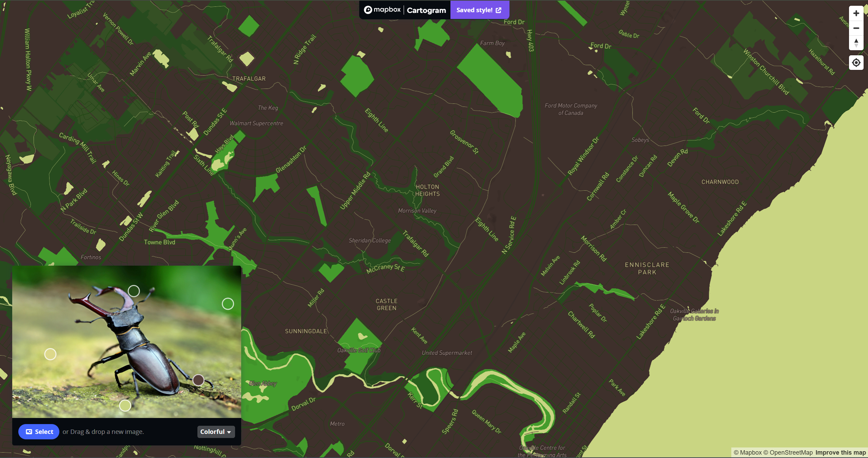The image size is (868, 458).
Task: Click the image icon inside Select button
Action: (29, 432)
